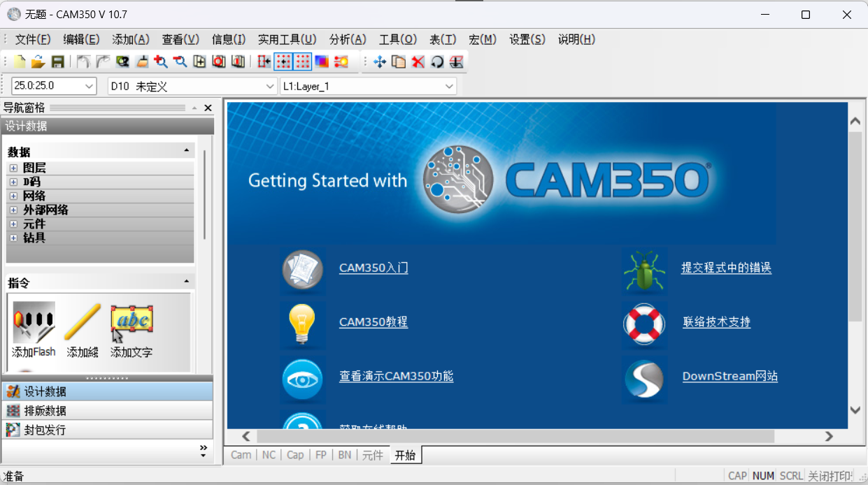Click the eye demo icon
Viewport: 868px width, 485px height.
point(303,379)
